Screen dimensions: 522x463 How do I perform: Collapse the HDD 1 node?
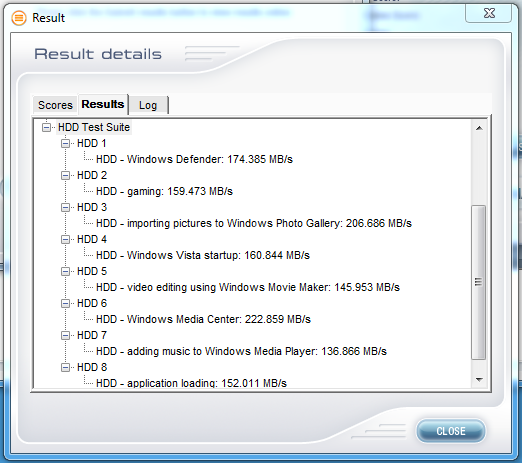[x=65, y=143]
